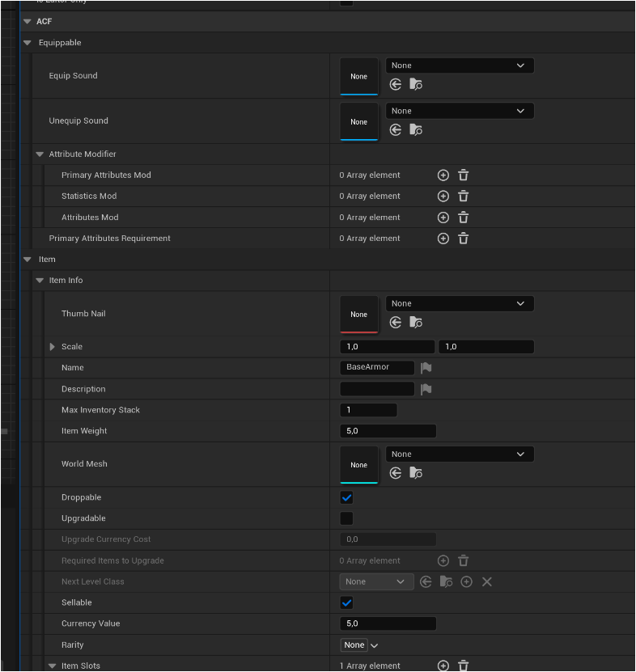Add element to Primary Attributes Mod array
The width and height of the screenshot is (636, 672).
coord(443,175)
